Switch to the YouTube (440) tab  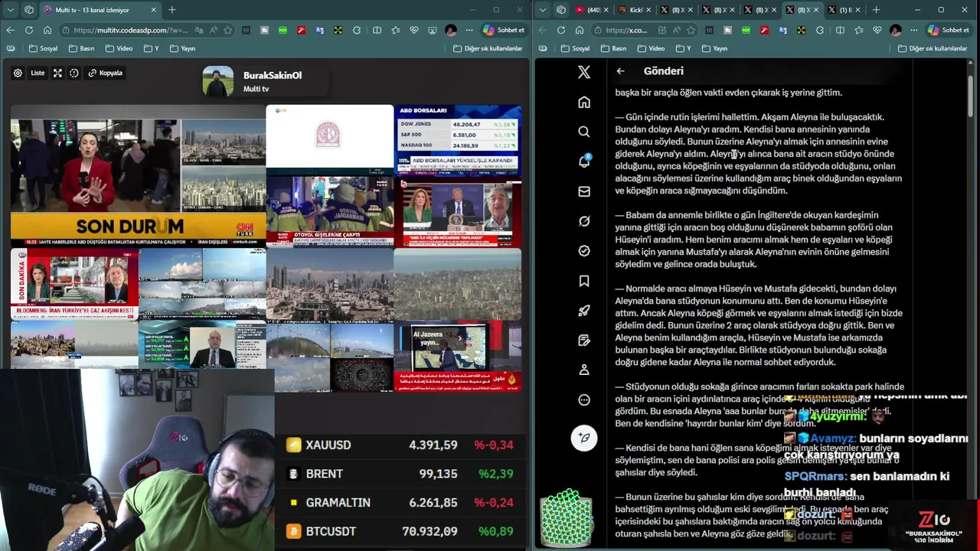point(590,10)
